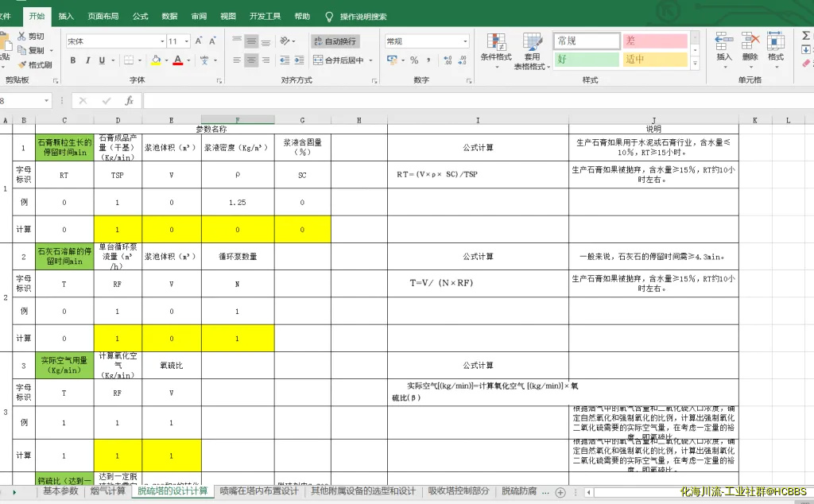Apply the yellow fill color bucket
This screenshot has width=814, height=504.
(x=156, y=60)
